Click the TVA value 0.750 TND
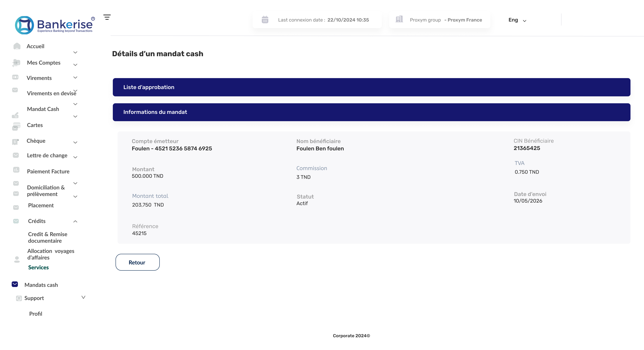This screenshot has height=350, width=644. click(x=527, y=172)
